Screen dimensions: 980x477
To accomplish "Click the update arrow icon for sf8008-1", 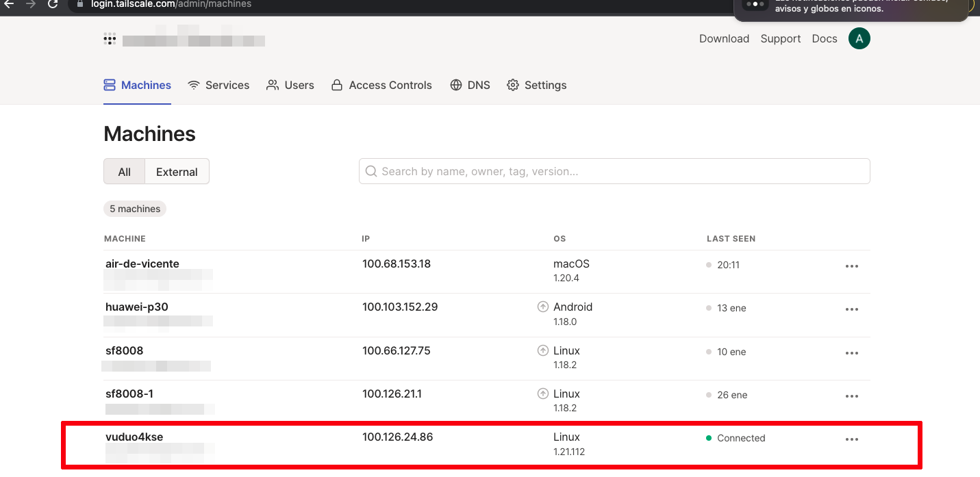I will [x=543, y=394].
